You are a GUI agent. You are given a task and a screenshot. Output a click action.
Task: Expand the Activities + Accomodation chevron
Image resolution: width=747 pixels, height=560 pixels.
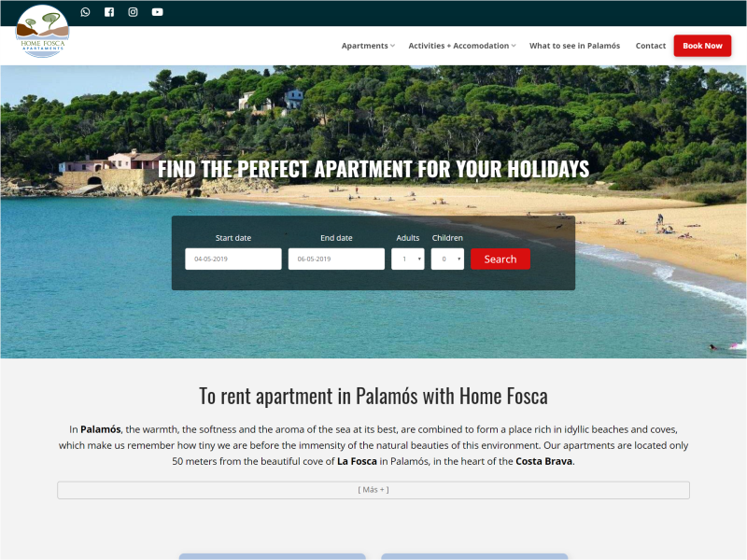(514, 46)
